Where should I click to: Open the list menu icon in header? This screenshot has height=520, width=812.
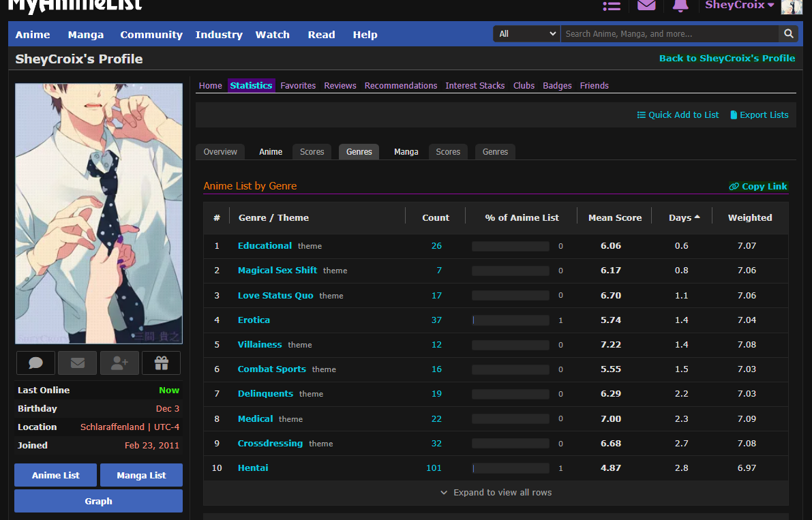click(612, 5)
